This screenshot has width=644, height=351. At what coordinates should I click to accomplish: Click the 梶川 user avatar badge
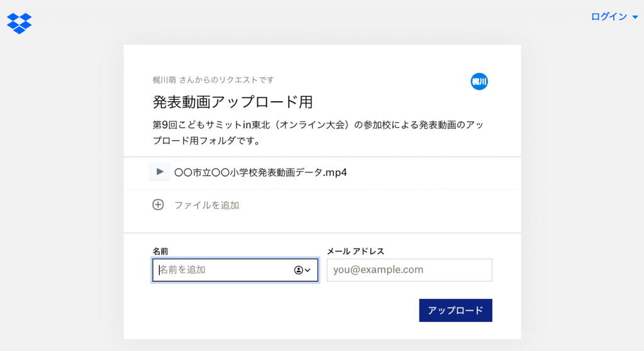[479, 81]
